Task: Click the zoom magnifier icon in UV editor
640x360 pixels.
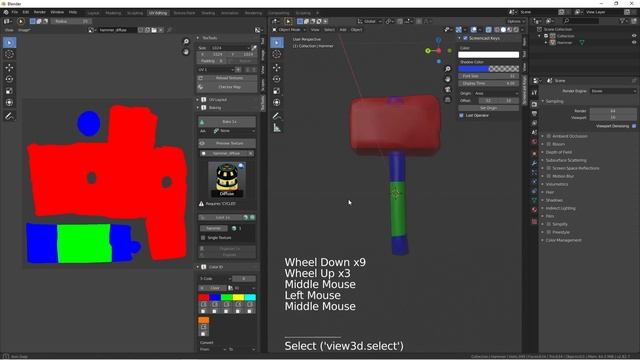Action: (186, 42)
